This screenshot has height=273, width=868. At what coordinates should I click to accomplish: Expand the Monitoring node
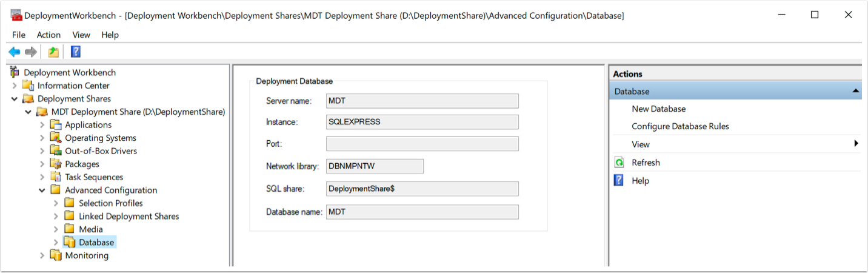point(42,255)
